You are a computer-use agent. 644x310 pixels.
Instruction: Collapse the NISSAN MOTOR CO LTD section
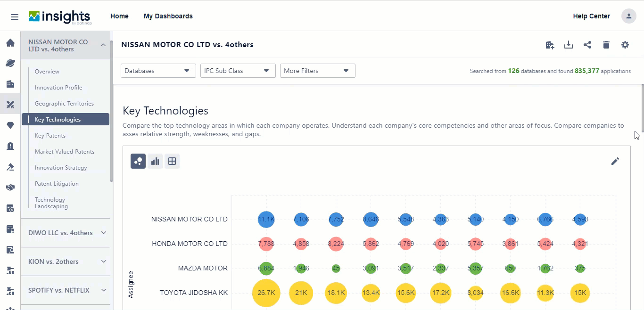103,45
